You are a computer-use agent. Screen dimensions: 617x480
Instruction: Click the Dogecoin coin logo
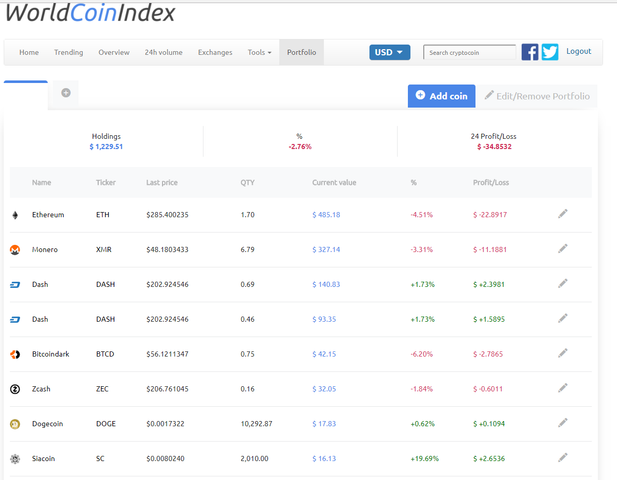click(15, 424)
